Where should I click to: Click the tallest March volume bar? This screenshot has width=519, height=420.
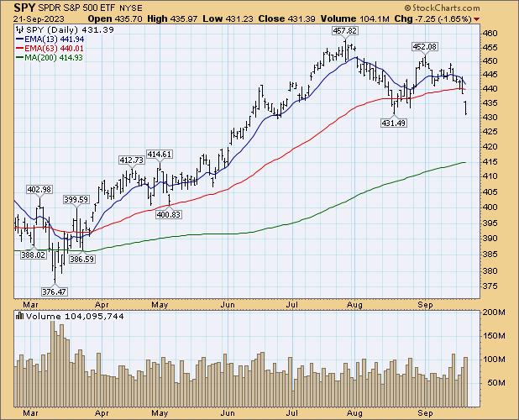point(52,364)
